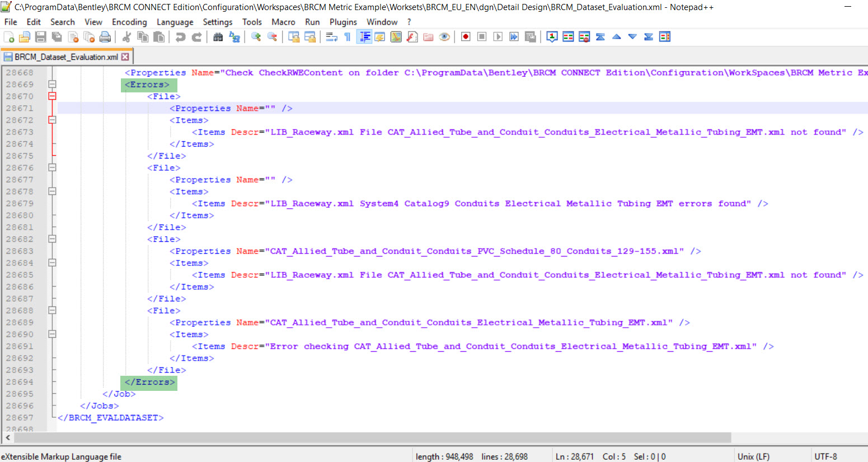This screenshot has width=868, height=462.
Task: Collapse the Items node at line 28672
Action: click(x=52, y=120)
